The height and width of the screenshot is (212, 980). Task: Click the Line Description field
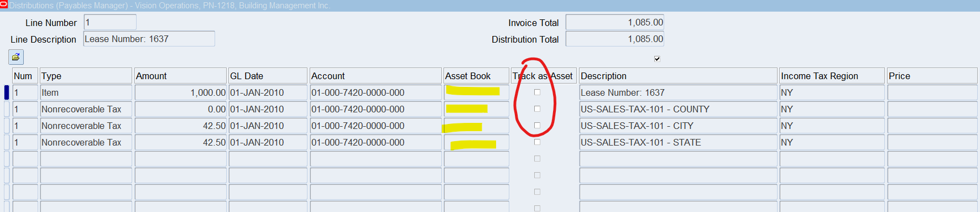click(149, 39)
